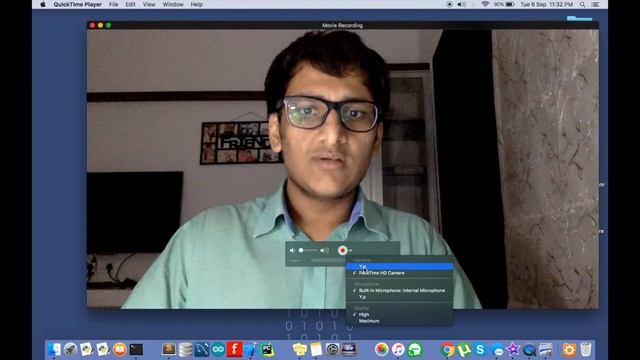This screenshot has width=640, height=360.
Task: Open the orange gear icon in Dock
Action: click(x=569, y=350)
